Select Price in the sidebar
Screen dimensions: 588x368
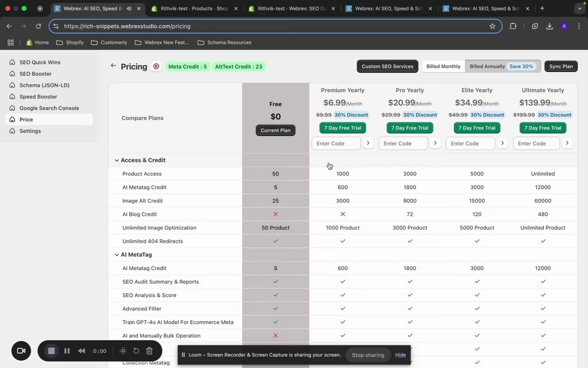pos(49,120)
